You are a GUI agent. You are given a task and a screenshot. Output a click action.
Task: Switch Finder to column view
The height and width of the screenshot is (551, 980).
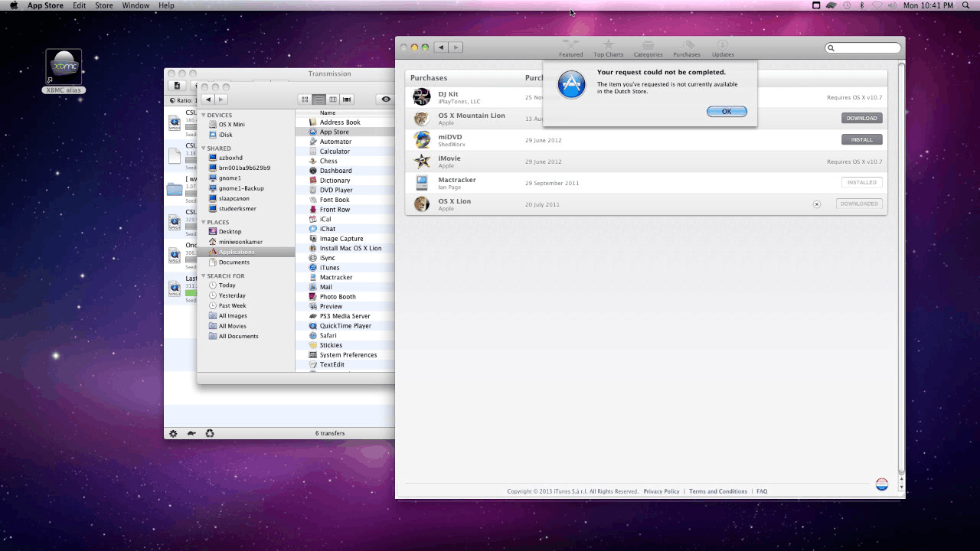333,99
